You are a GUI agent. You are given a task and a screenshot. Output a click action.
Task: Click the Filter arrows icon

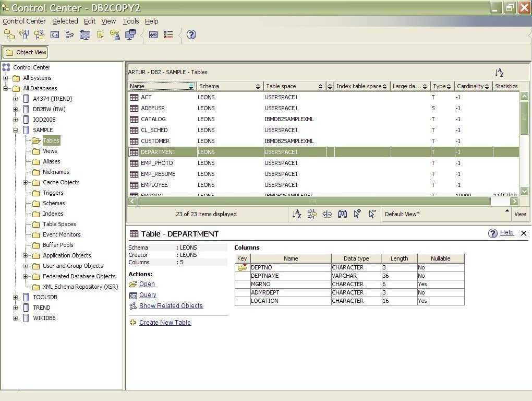[312, 214]
